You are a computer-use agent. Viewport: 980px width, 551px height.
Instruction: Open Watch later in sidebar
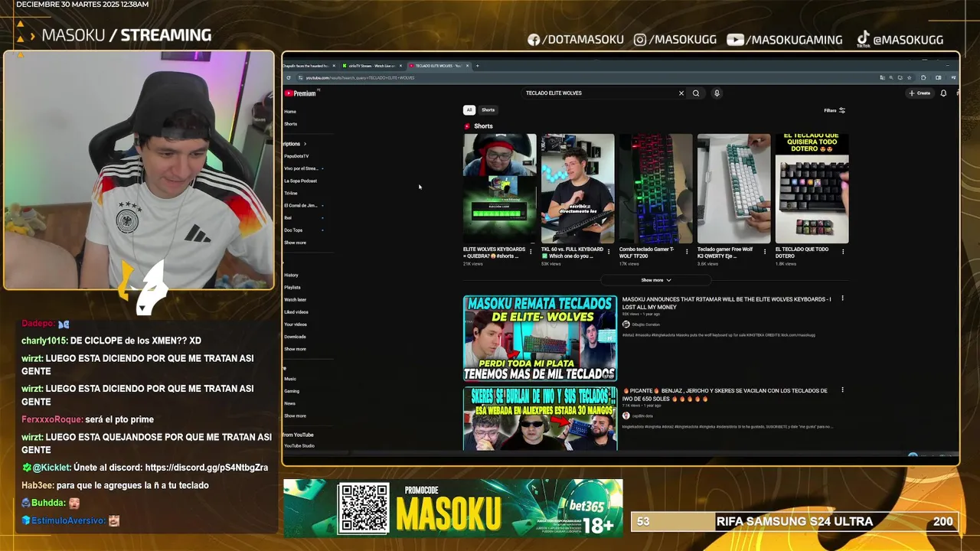click(x=296, y=299)
